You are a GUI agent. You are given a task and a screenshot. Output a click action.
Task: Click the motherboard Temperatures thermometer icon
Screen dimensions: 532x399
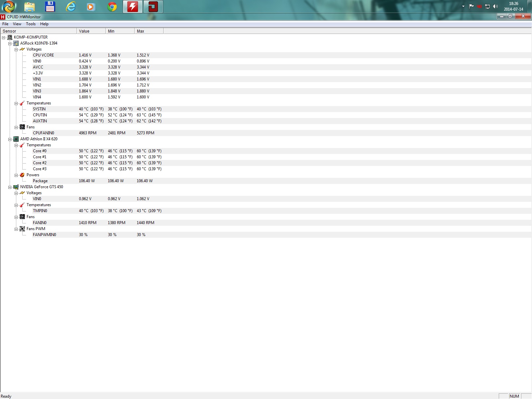pos(22,103)
